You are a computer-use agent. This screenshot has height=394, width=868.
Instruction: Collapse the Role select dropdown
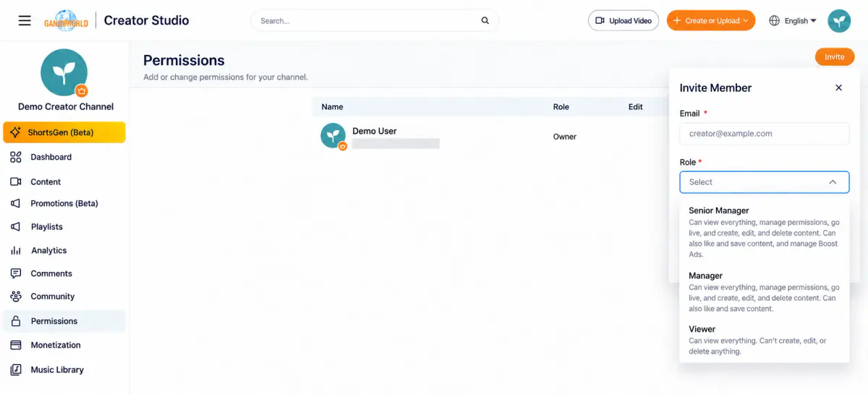(x=765, y=182)
